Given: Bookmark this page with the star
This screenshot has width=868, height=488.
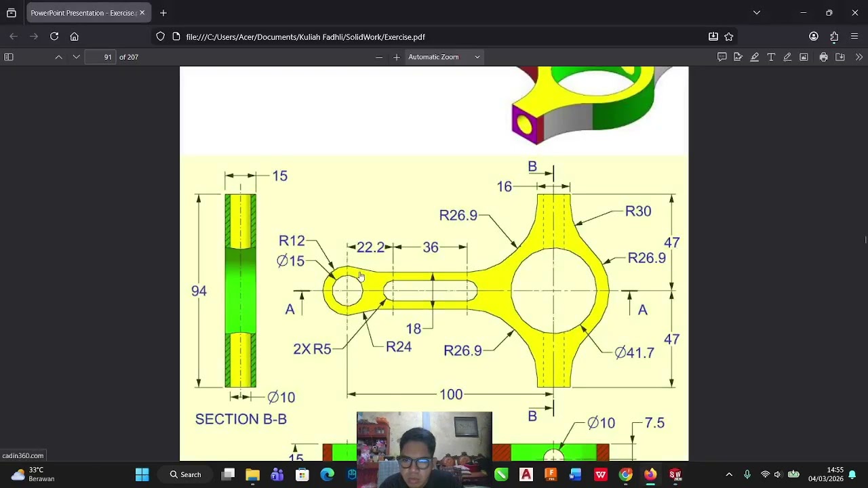Looking at the screenshot, I should click(x=729, y=37).
